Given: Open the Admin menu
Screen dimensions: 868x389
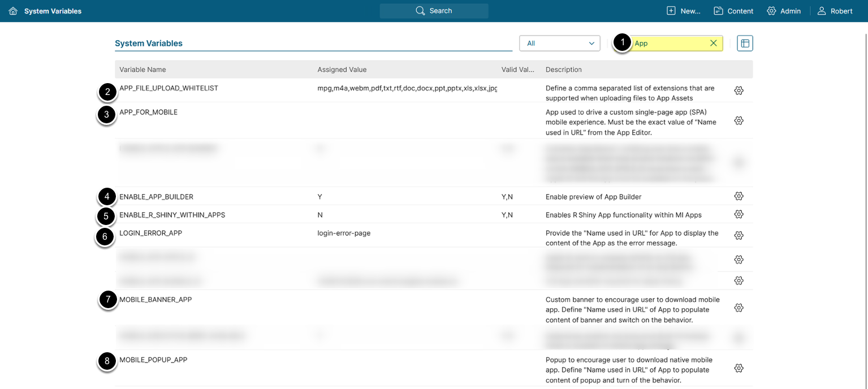Looking at the screenshot, I should click(x=784, y=11).
